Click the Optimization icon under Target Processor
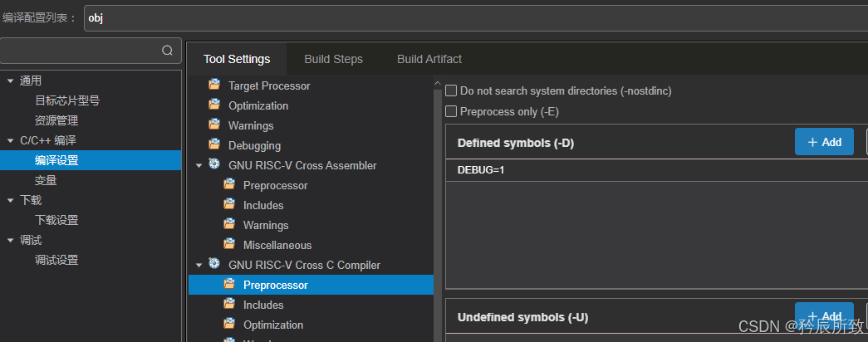This screenshot has width=868, height=342. click(x=214, y=105)
